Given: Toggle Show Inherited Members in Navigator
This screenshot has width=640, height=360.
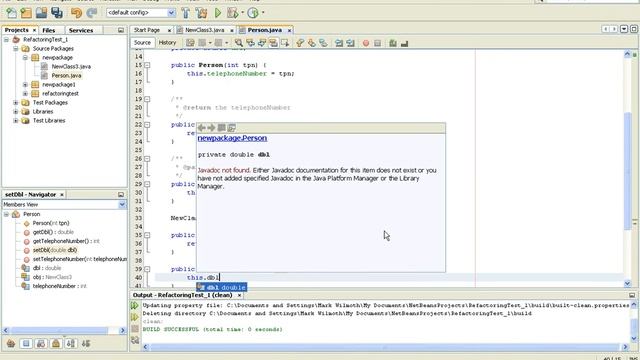Looking at the screenshot, I should (x=11, y=344).
